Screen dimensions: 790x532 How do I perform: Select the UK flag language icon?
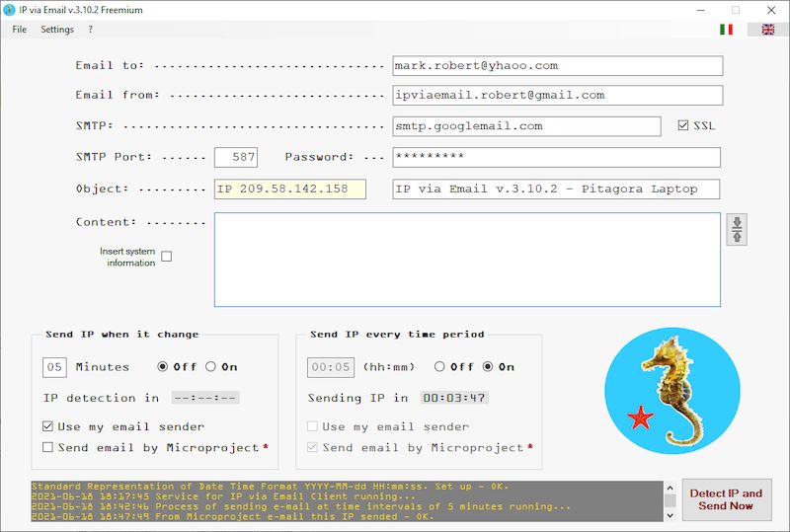(768, 30)
